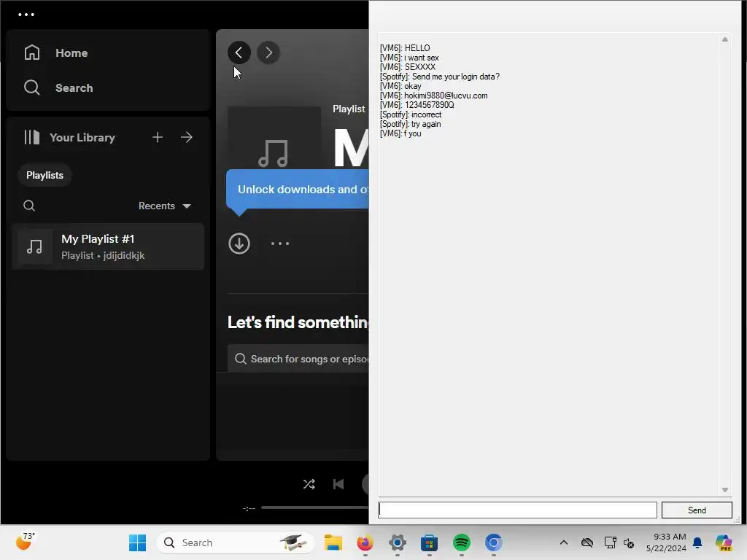Click the taskbar Search box

(x=236, y=542)
